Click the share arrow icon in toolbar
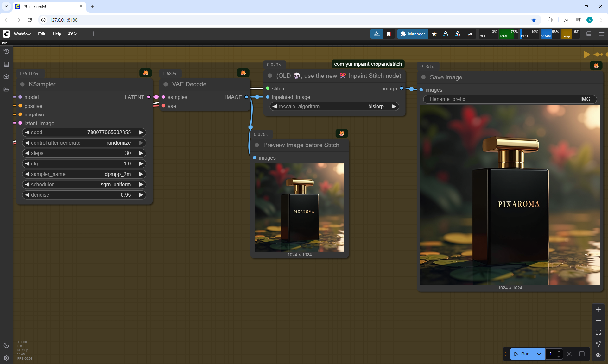The image size is (608, 364). click(x=470, y=34)
